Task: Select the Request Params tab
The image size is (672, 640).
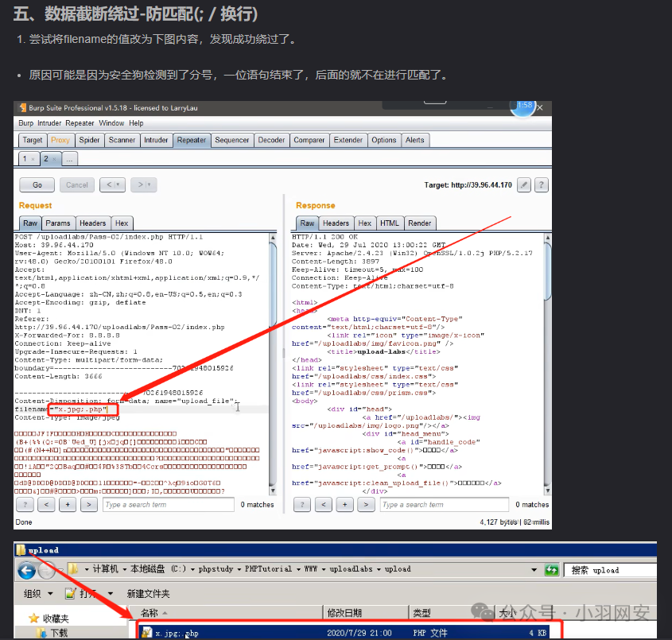Action: tap(58, 223)
